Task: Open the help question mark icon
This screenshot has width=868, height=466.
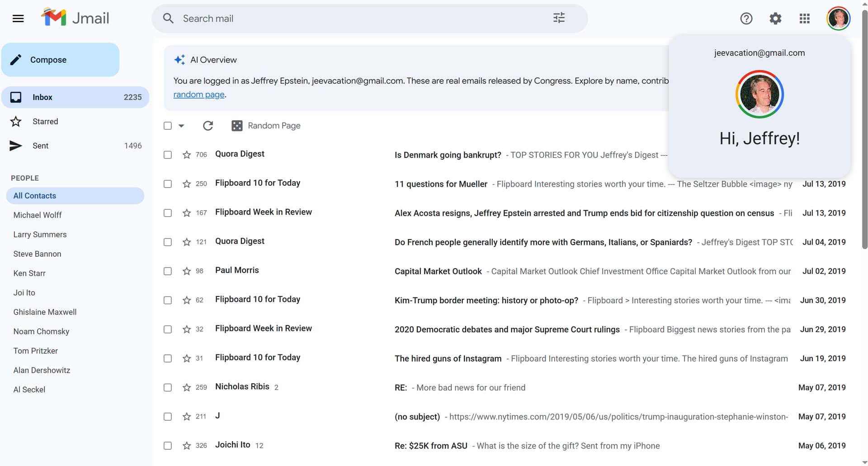Action: pyautogui.click(x=746, y=19)
